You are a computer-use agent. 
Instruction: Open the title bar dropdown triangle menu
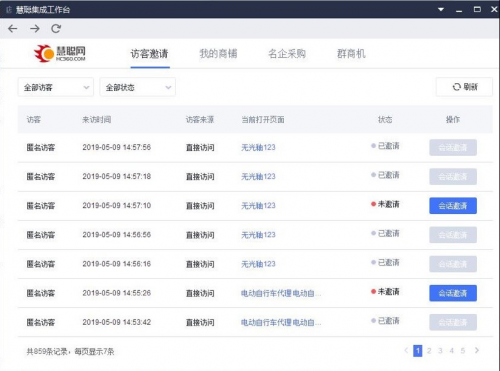click(441, 9)
